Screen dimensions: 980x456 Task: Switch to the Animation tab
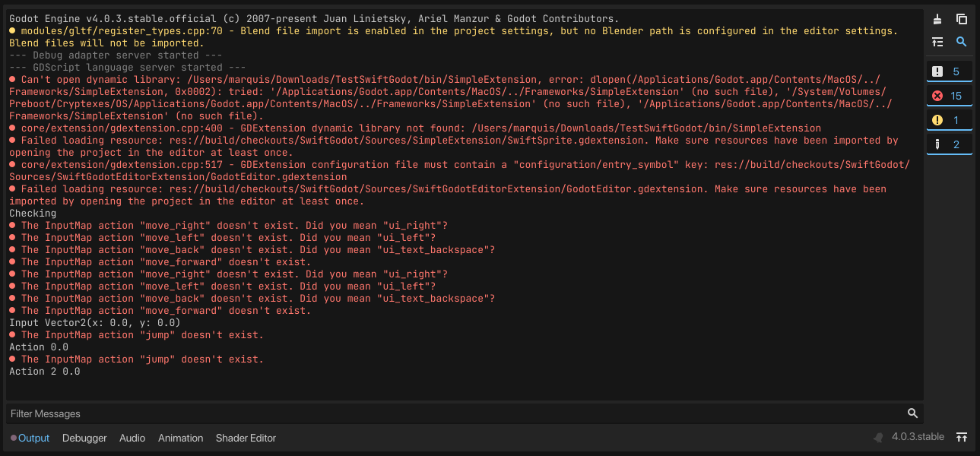click(180, 438)
